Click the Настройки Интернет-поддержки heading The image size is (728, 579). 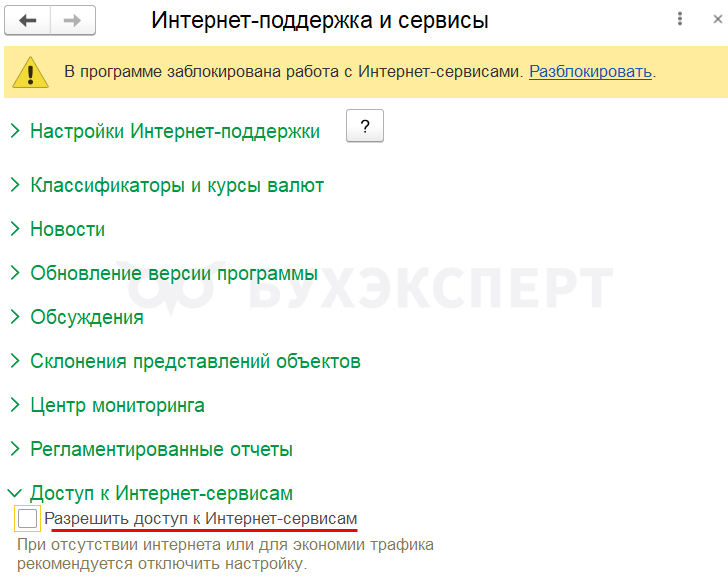coord(175,131)
